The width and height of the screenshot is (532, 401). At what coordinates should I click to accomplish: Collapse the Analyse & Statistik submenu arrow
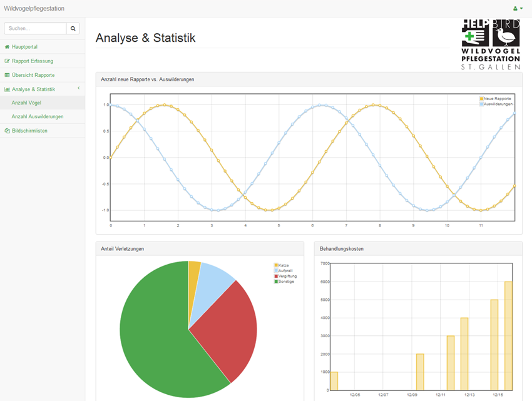(78, 89)
